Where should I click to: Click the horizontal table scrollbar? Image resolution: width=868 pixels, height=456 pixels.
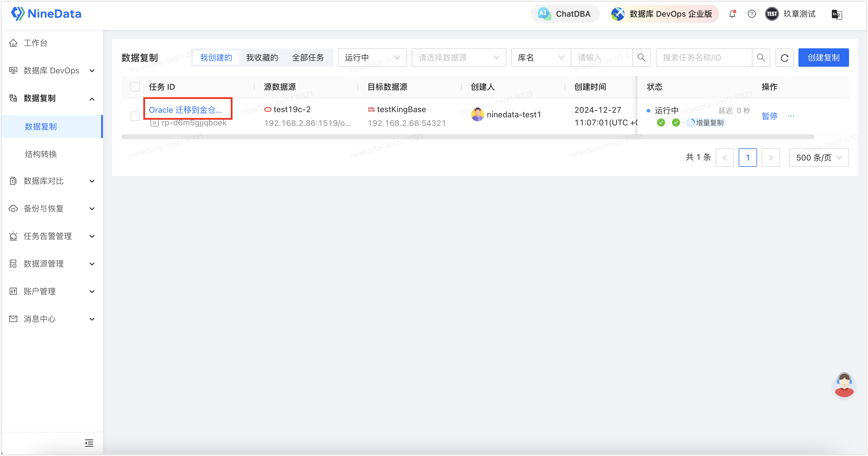[x=468, y=137]
